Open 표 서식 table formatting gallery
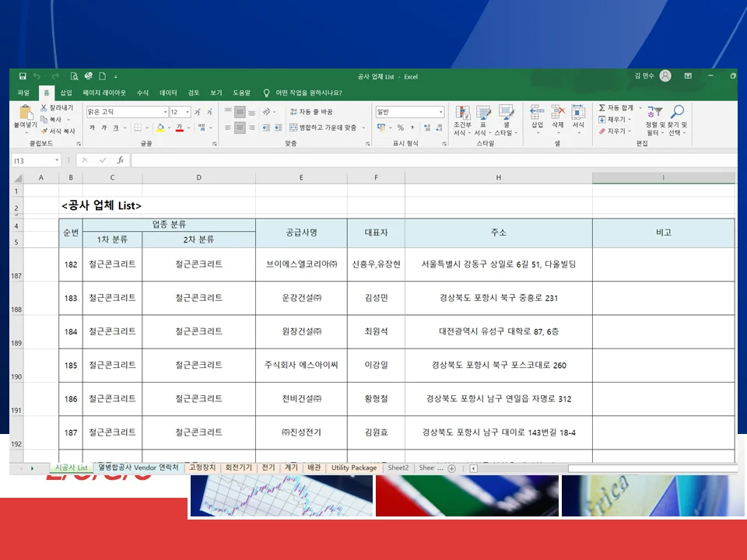This screenshot has height=560, width=747. tap(483, 121)
